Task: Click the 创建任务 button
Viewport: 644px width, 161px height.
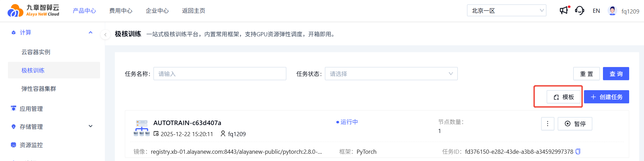Action: 606,97
